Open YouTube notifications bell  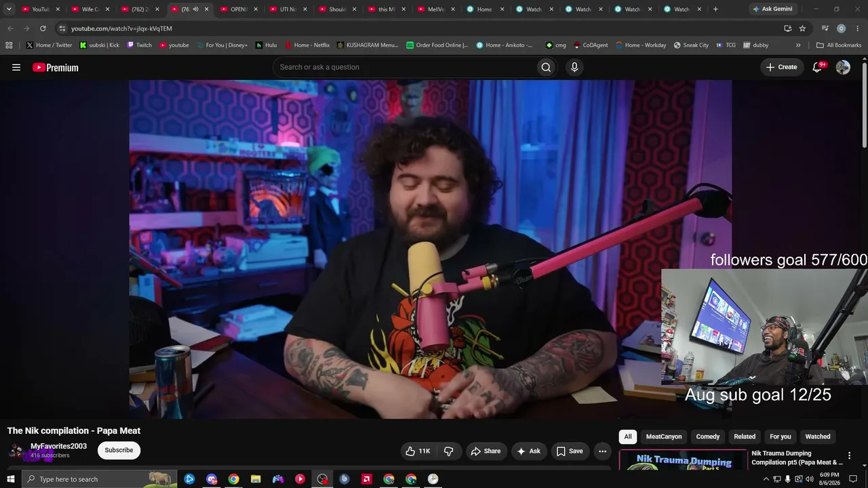(x=817, y=67)
